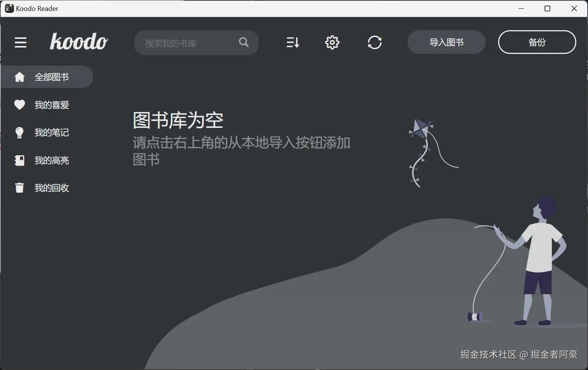This screenshot has width=588, height=370.
Task: Click the trash can icon beside 我的回收
Action: coord(19,188)
